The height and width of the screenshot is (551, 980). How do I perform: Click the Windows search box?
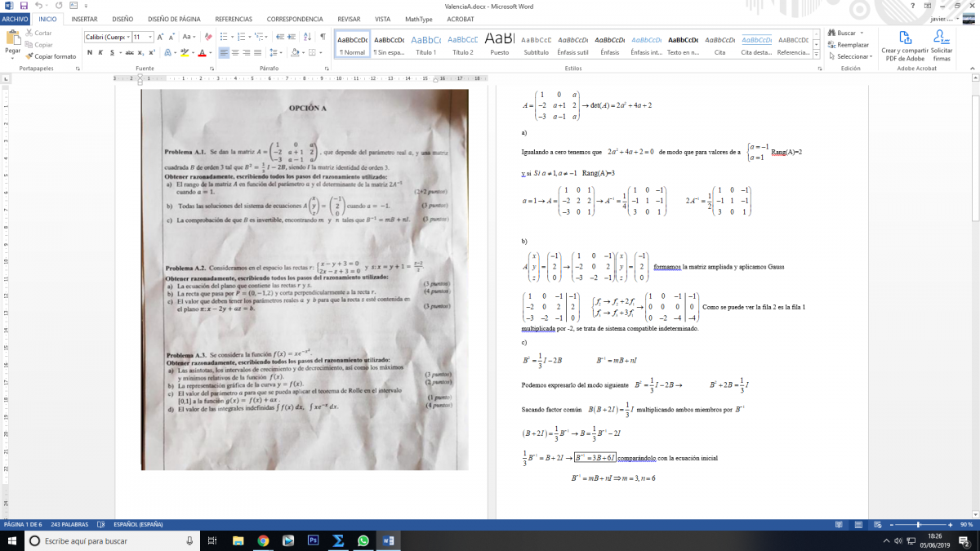[110, 540]
